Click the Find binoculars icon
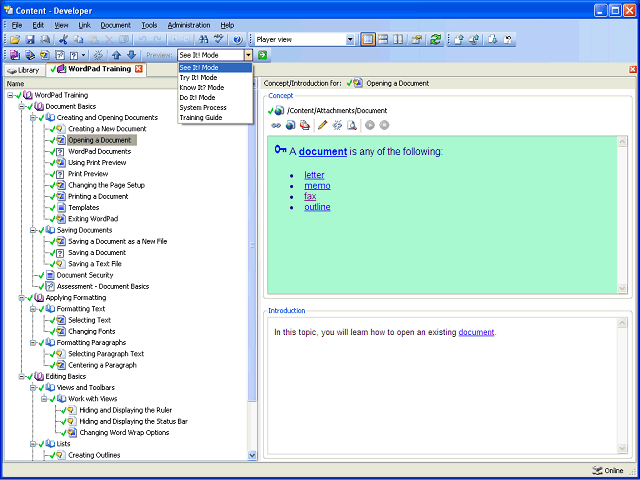This screenshot has width=640, height=480. click(203, 40)
